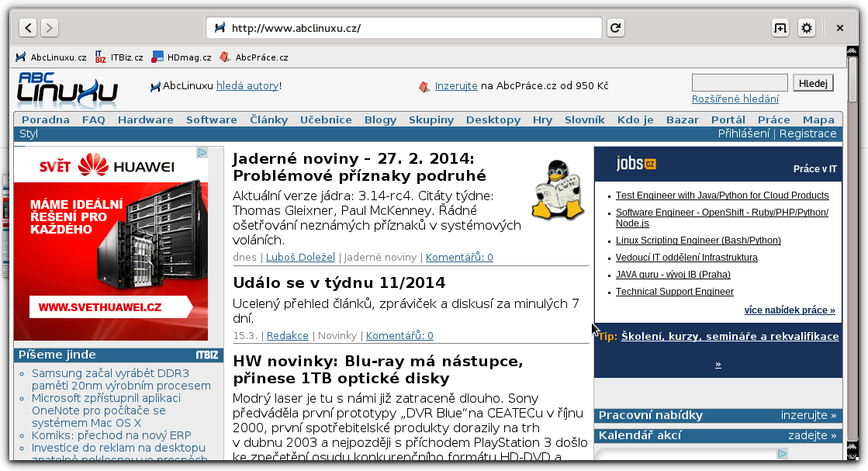
Task: Open the Mapa menu item
Action: pyautogui.click(x=818, y=119)
